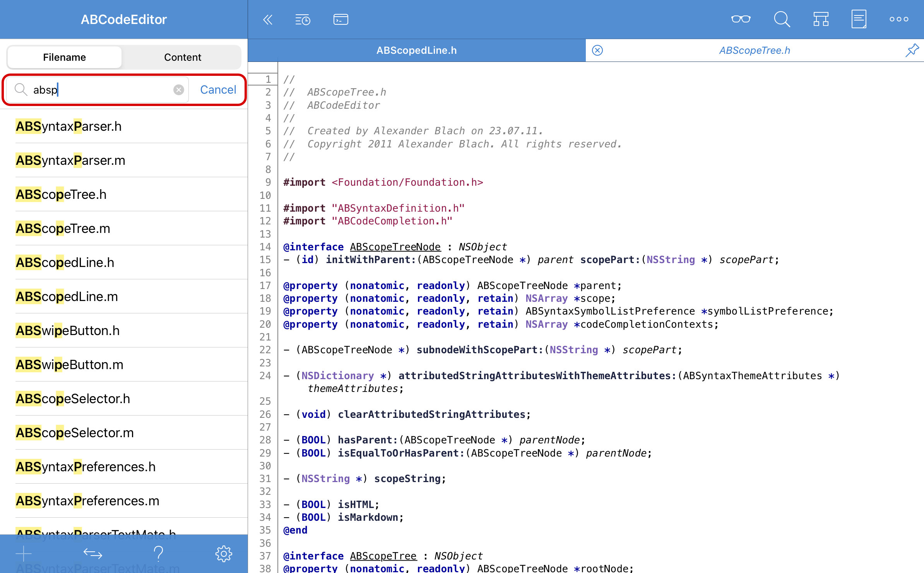This screenshot has height=573, width=924.
Task: Cancel the file search
Action: [x=218, y=90]
